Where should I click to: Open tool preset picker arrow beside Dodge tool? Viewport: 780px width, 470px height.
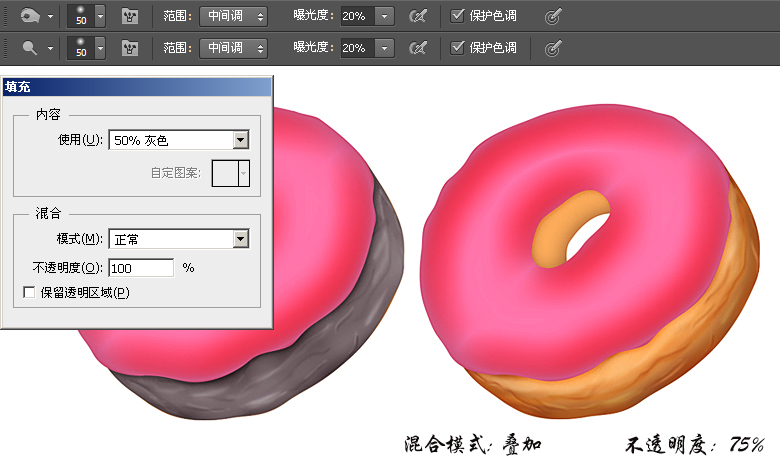50,48
